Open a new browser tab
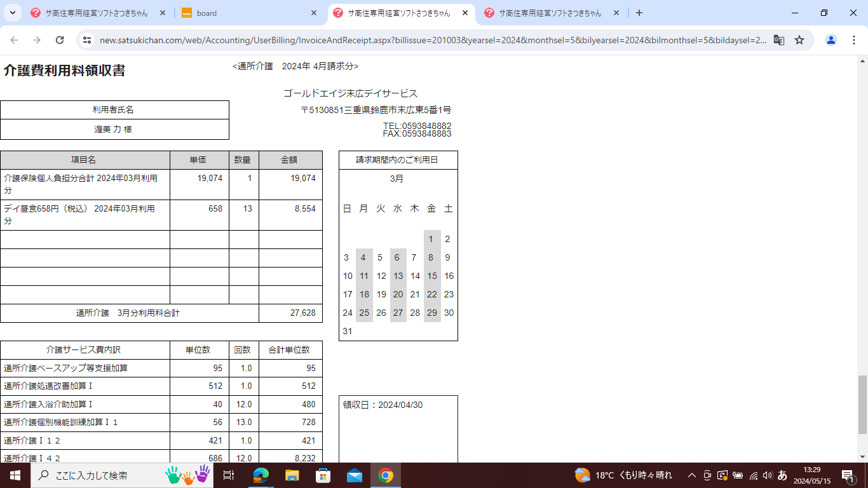The height and width of the screenshot is (488, 868). click(x=639, y=13)
